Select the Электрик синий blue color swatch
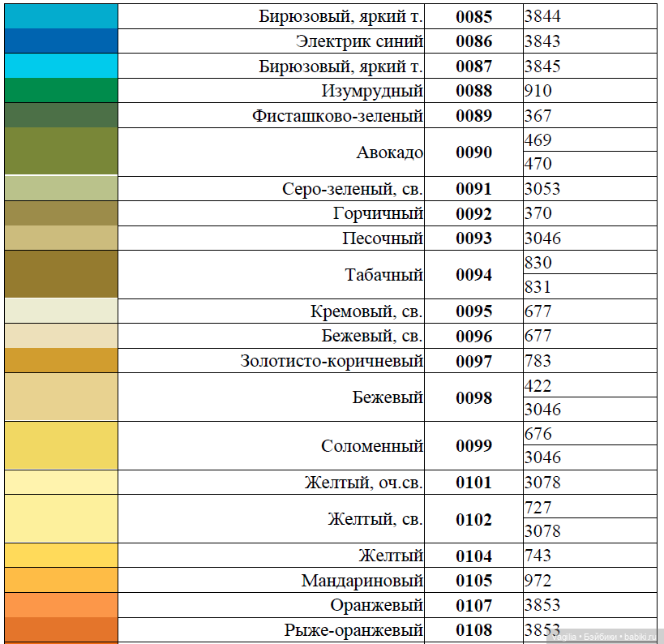Viewport: 664px width, 644px height. (x=61, y=41)
